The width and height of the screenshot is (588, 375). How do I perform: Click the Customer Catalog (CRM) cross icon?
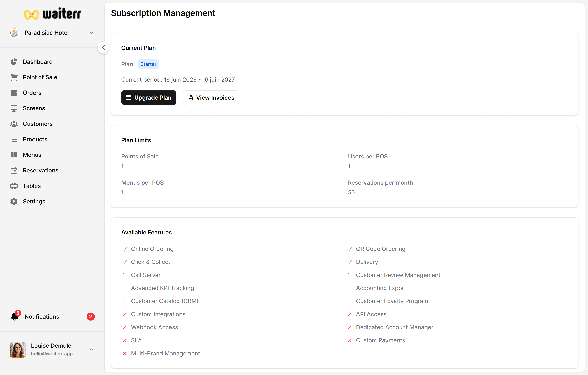coord(125,301)
